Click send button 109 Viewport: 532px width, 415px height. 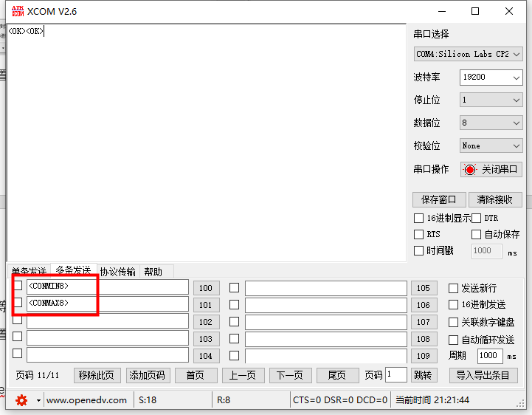point(424,356)
